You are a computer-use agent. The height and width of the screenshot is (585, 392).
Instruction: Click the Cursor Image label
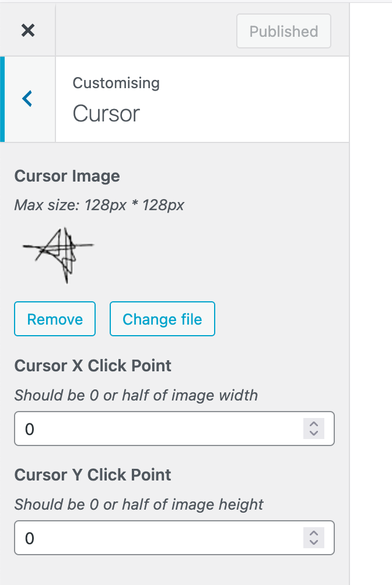coord(67,176)
